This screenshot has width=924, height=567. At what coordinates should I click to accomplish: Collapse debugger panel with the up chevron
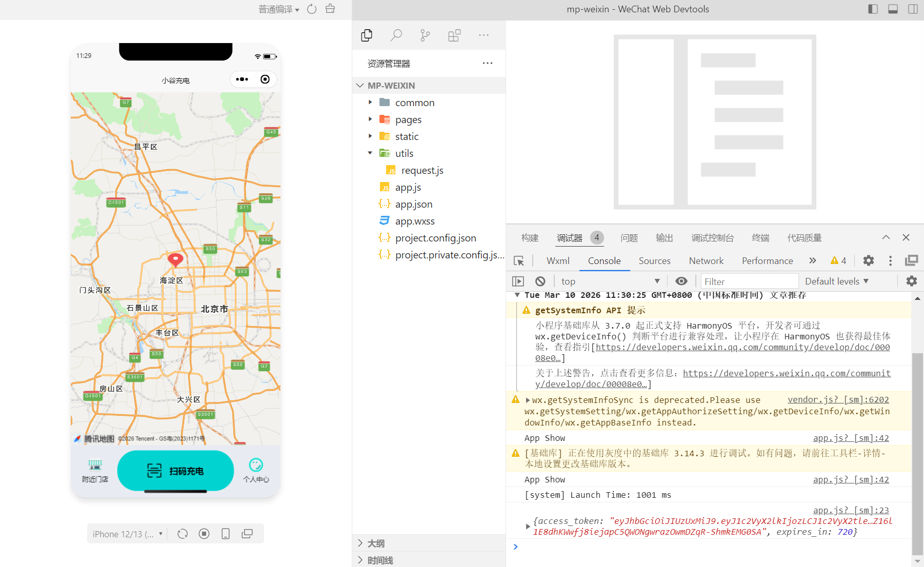(886, 237)
